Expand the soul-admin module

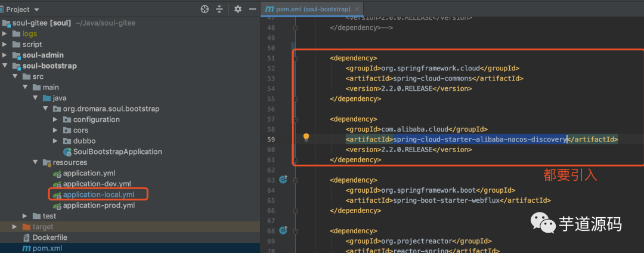5,55
